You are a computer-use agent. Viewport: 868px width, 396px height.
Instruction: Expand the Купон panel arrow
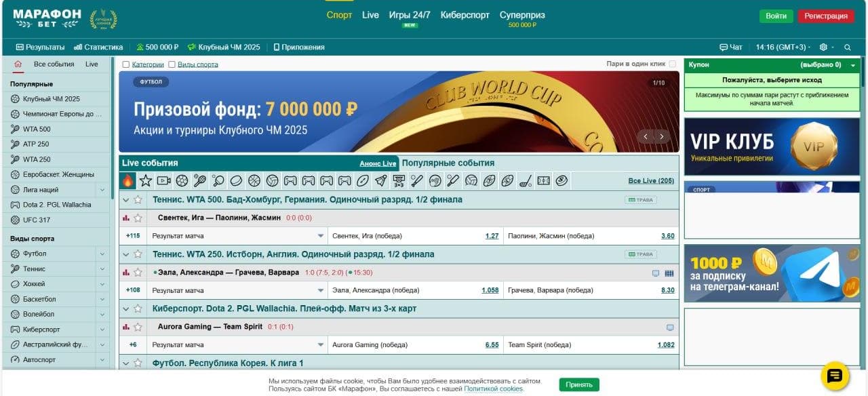pos(852,65)
